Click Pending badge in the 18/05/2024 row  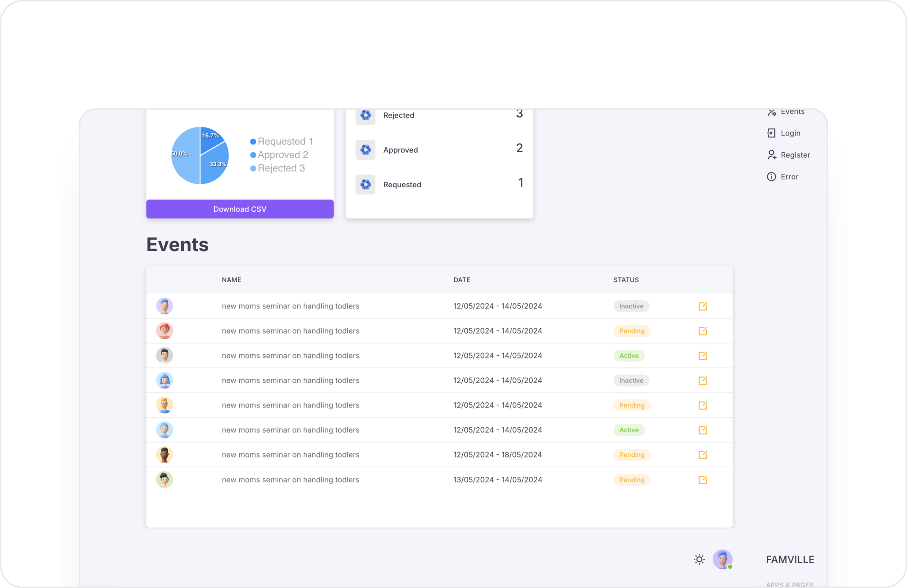click(x=632, y=455)
